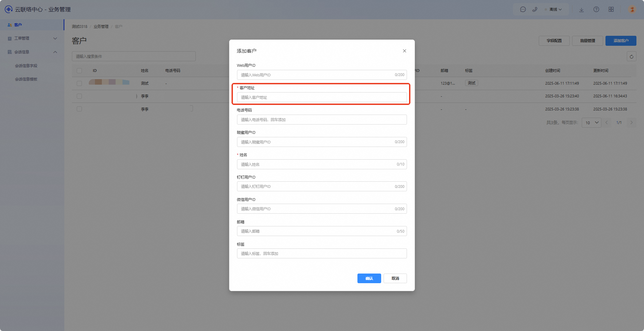644x331 pixels.
Task: Confirm the form with the 确认 button
Action: coord(369,278)
